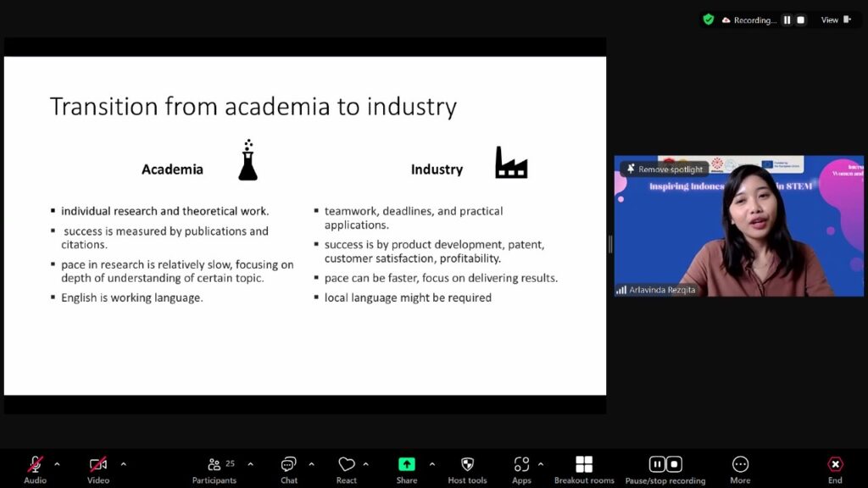The width and height of the screenshot is (868, 488).
Task: Click 'pace in research is relatively slow' bullet
Action: (177, 271)
